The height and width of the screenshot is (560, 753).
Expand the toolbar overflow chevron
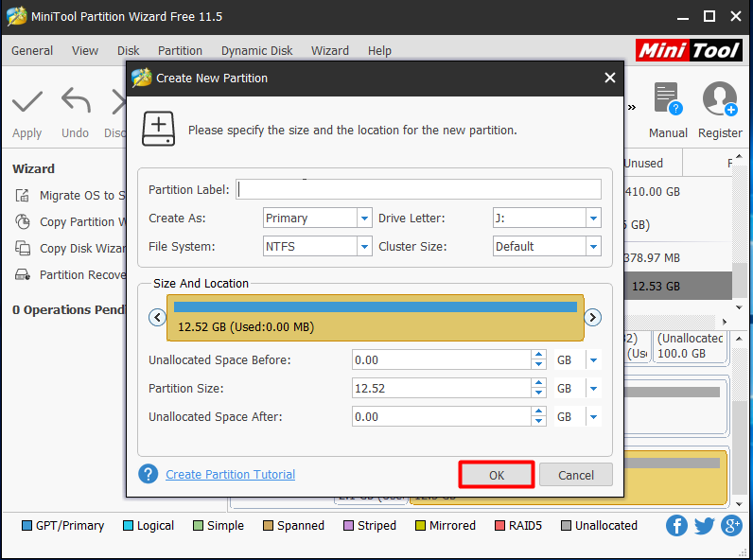point(632,107)
